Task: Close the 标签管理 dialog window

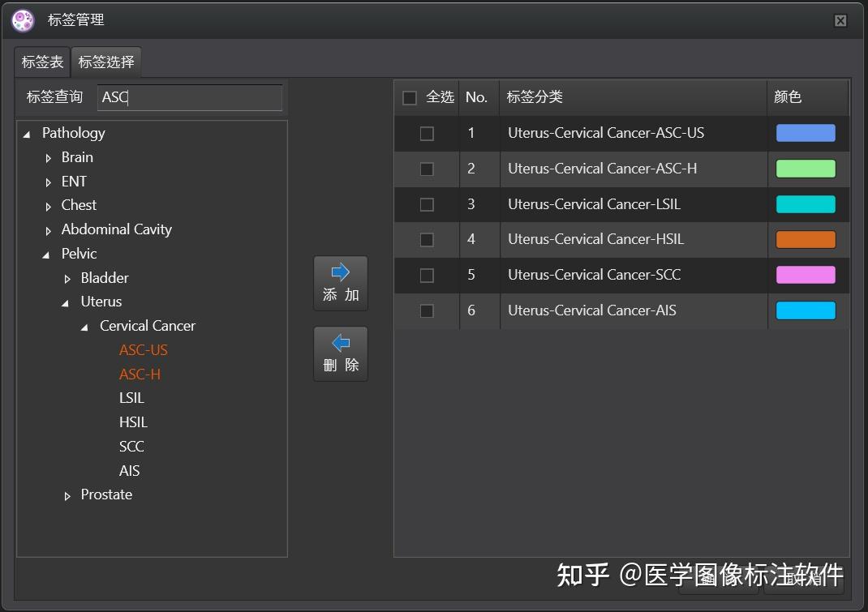Action: pos(840,21)
